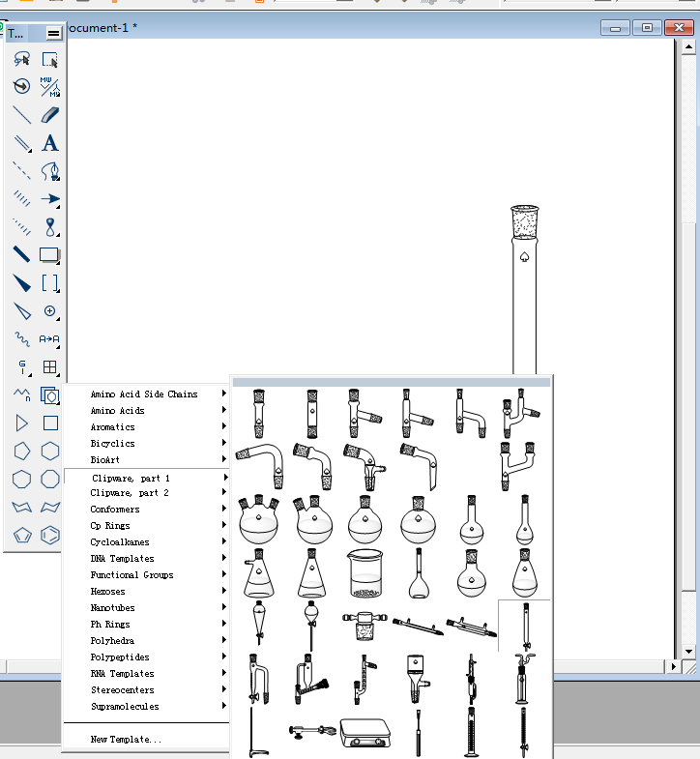Select the Hashed Bond tool
Screen dimensions: 700x759
22,199
